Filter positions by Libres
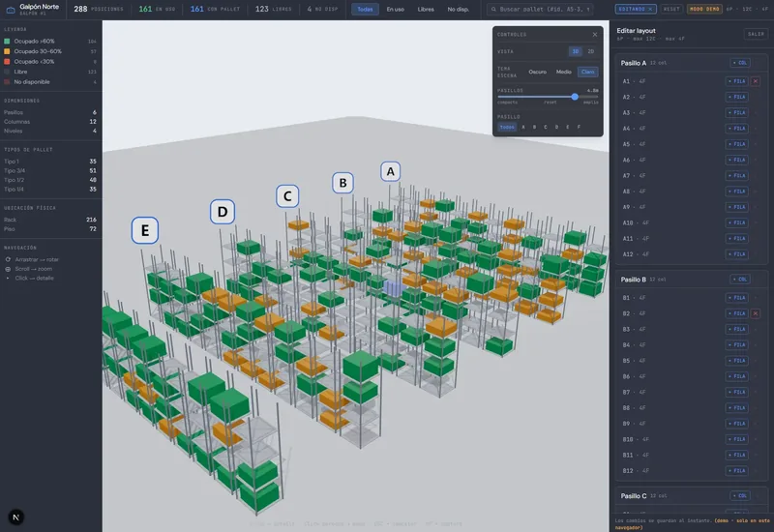This screenshot has width=774, height=532. coord(426,10)
